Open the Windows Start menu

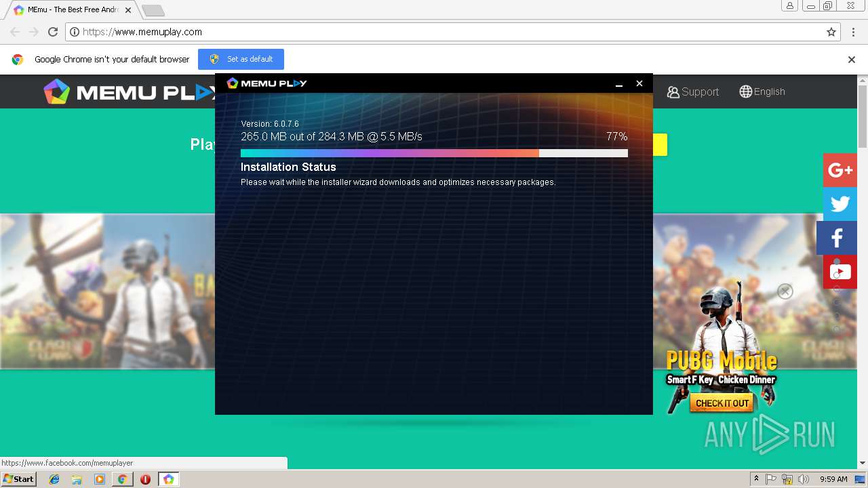[x=18, y=479]
